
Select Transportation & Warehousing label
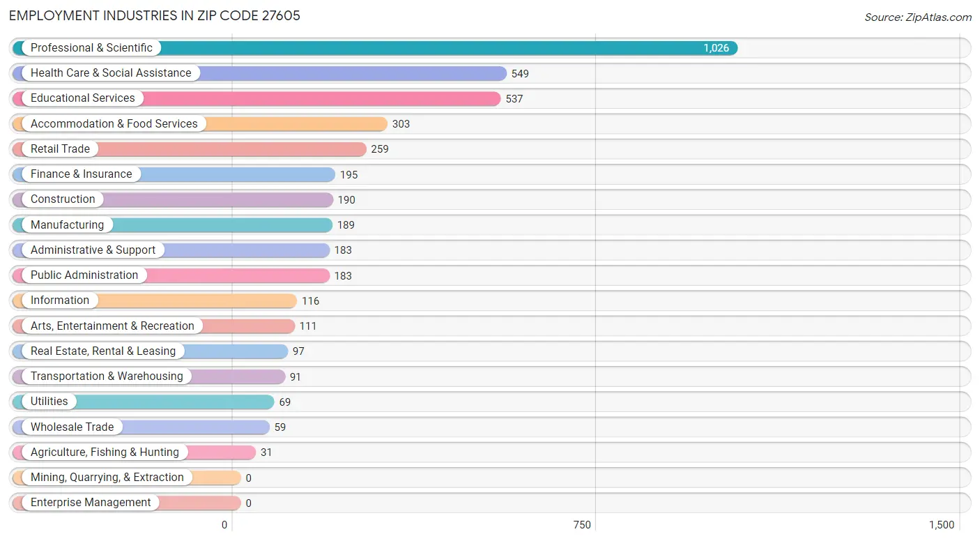(107, 376)
